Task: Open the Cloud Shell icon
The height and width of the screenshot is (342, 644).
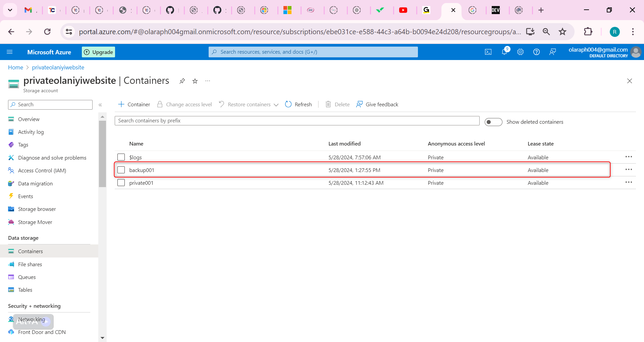Action: coord(488,52)
